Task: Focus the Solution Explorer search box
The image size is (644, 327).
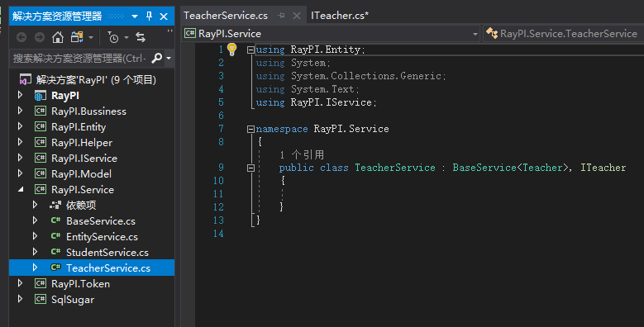Action: pos(80,59)
